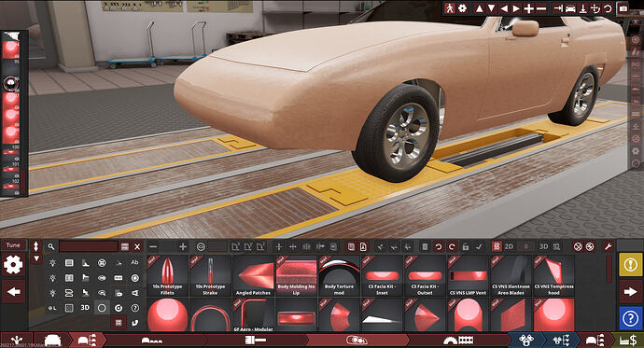Click the undo arrow in fixture toolbar
Image resolution: width=644 pixels, height=348 pixels.
coord(439,246)
